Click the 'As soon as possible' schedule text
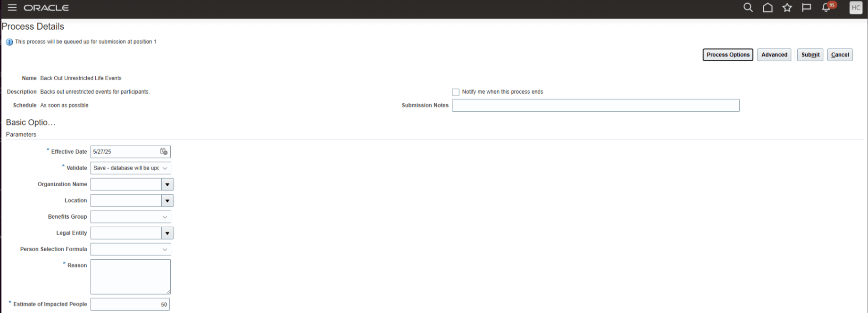This screenshot has width=868, height=313. coord(64,106)
